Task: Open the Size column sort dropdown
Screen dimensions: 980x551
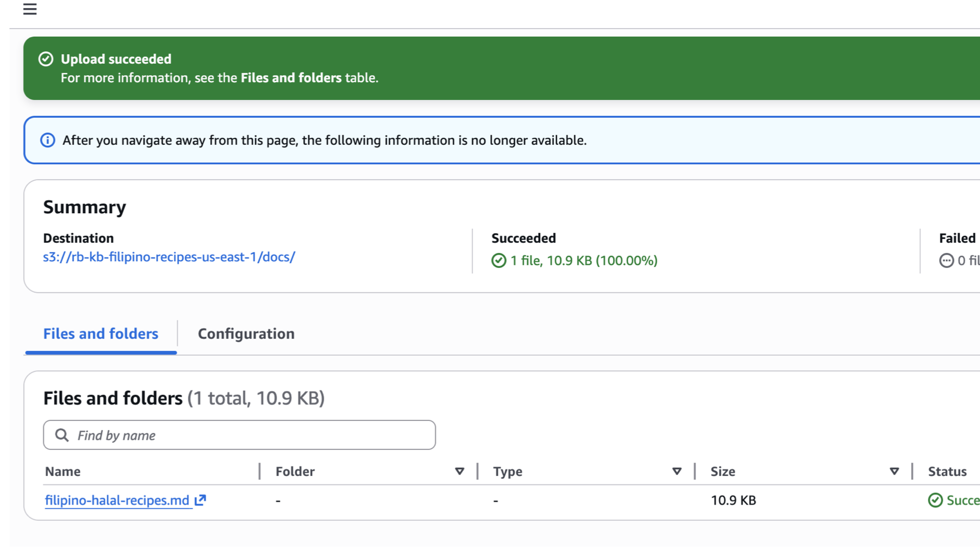Action: point(894,471)
